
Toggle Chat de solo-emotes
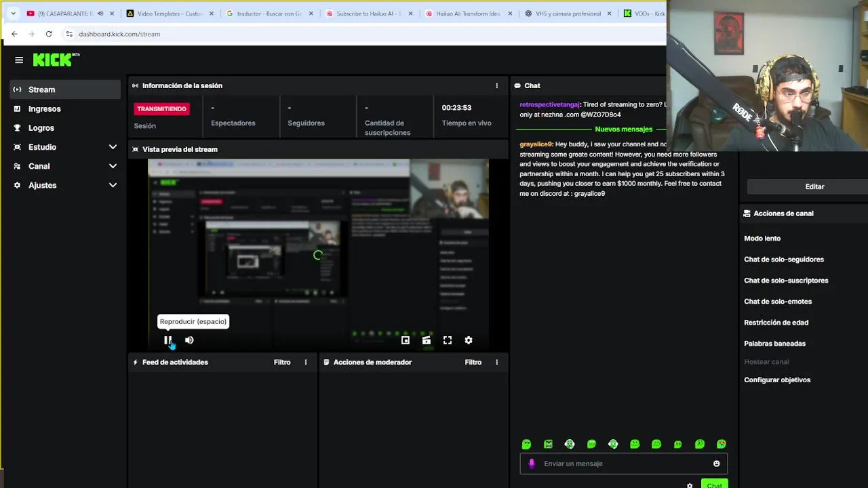(778, 302)
